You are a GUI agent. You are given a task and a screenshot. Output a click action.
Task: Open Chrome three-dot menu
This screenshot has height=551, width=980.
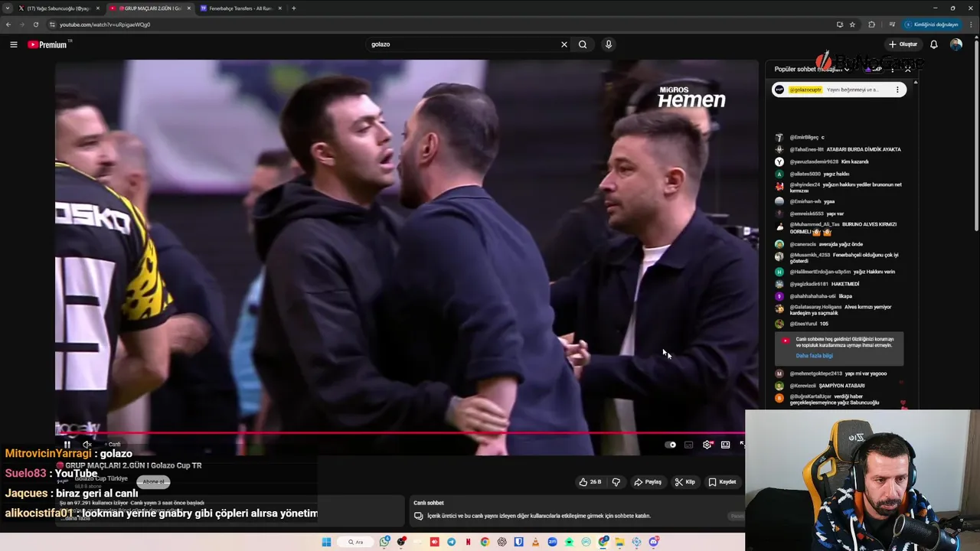(971, 24)
